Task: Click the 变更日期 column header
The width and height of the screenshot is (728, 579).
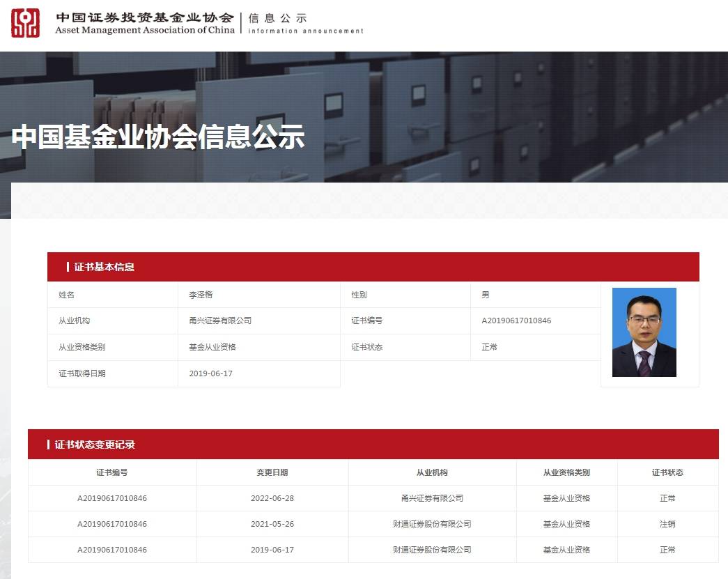Action: pos(272,472)
